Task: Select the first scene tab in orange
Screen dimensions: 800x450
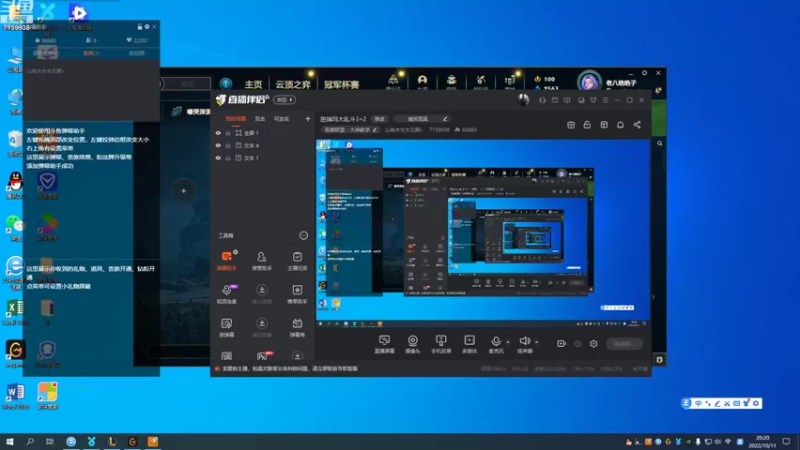Action: 236,118
